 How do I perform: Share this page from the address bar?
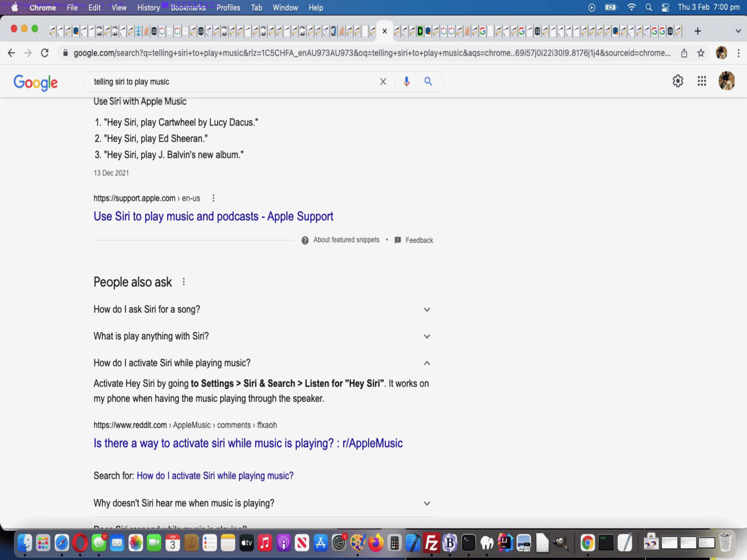pos(684,53)
